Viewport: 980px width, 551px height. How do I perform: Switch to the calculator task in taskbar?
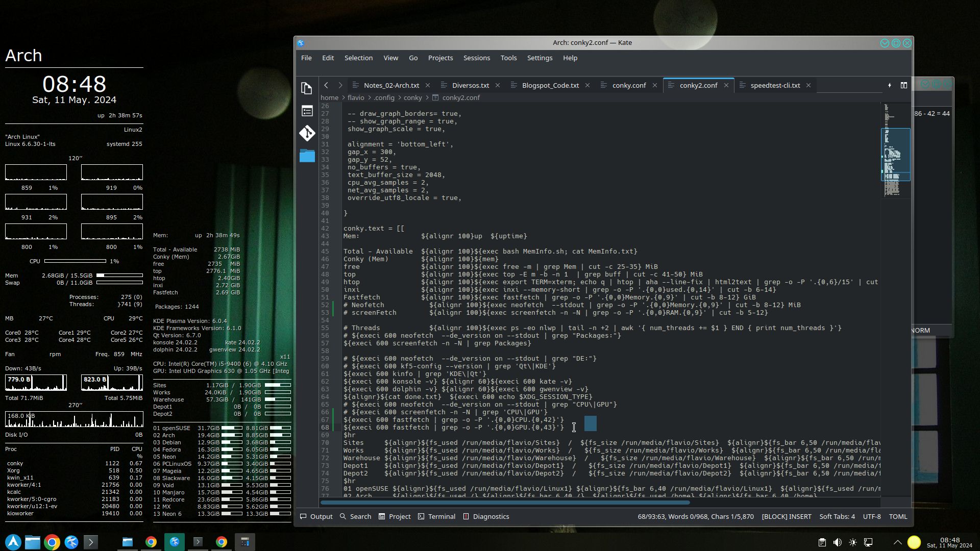coord(245,542)
